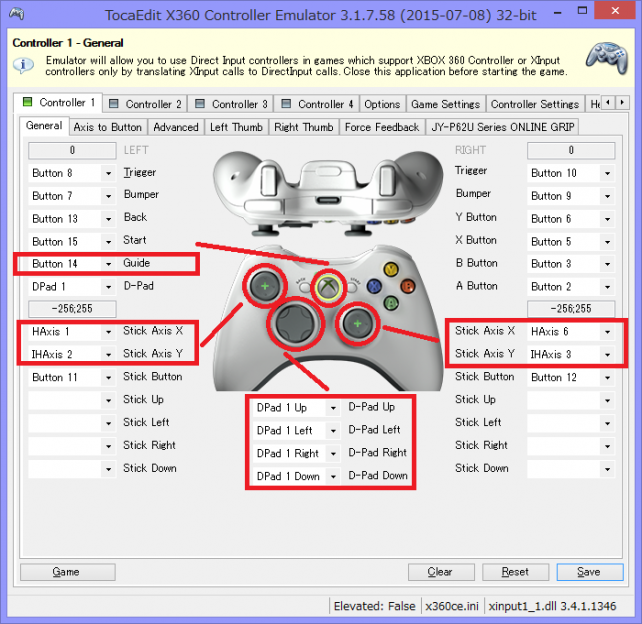The image size is (642, 624).
Task: Open the Controller 3 tab
Action: [x=231, y=104]
